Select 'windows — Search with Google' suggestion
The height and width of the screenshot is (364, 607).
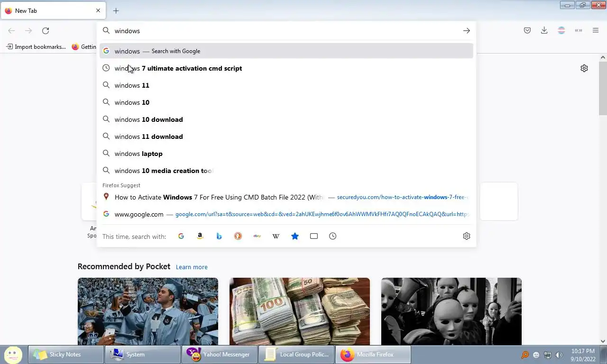286,51
